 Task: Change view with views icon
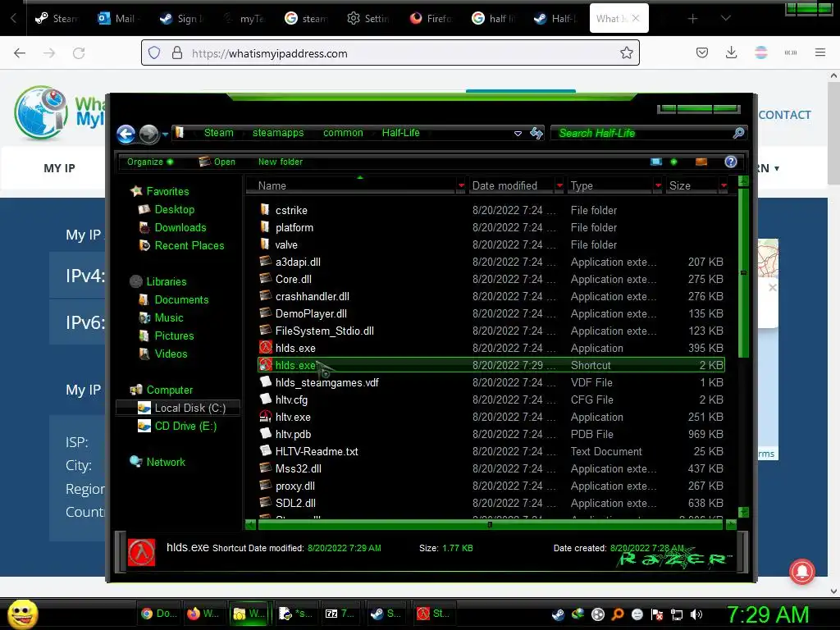(656, 162)
